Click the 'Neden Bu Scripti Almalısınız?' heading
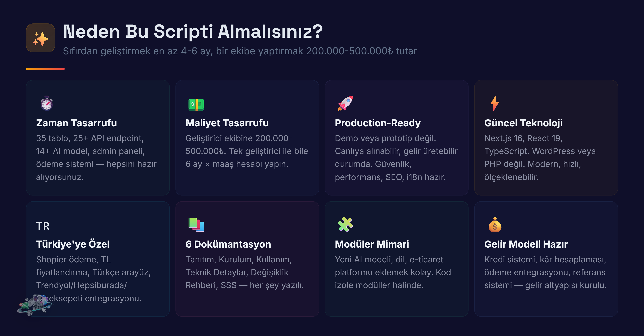 [x=193, y=32]
